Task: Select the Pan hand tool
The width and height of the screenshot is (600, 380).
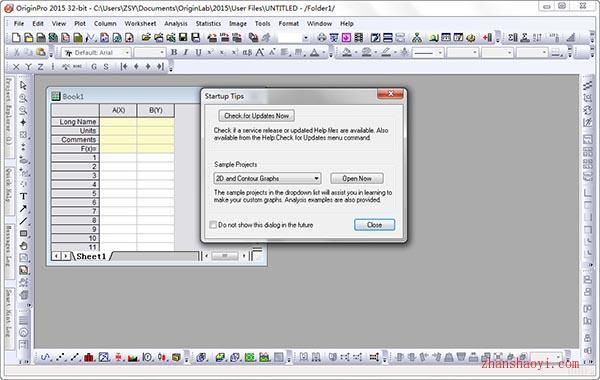Action: pyautogui.click(x=23, y=246)
